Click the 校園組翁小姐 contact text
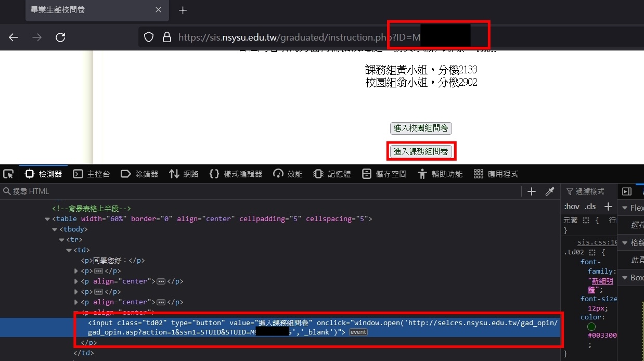The width and height of the screenshot is (644, 361). pyautogui.click(x=421, y=82)
